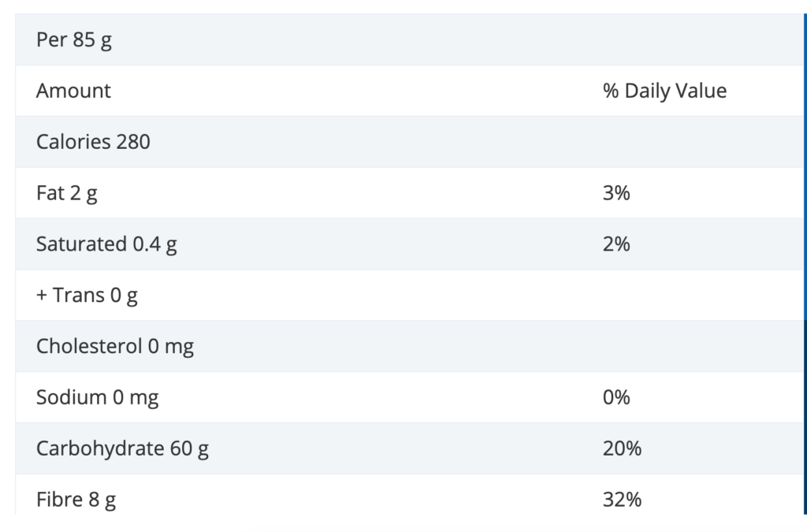Click the "Sodium 0 mg" entry
Screen dimensions: 807x532
coord(97,397)
